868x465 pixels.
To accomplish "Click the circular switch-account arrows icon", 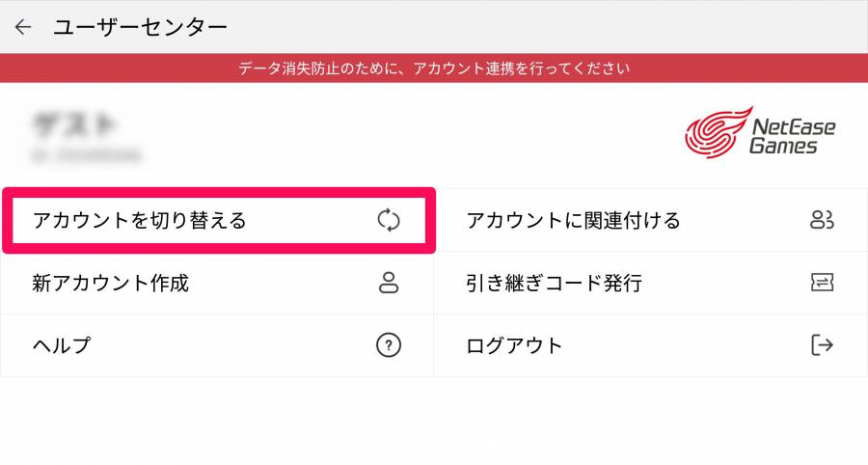I will click(x=389, y=220).
